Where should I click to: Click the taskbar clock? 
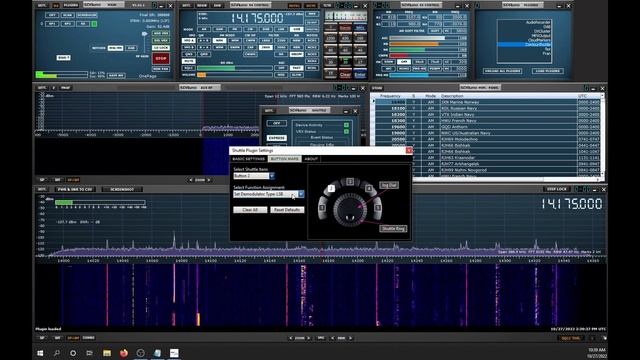pyautogui.click(x=597, y=353)
